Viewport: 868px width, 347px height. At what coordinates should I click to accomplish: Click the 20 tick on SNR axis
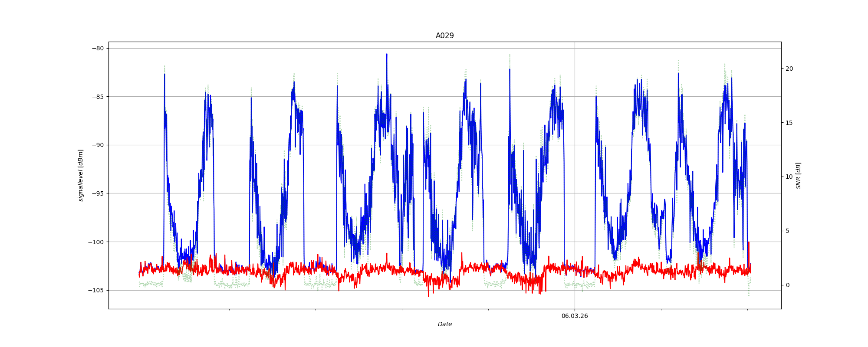(x=789, y=69)
